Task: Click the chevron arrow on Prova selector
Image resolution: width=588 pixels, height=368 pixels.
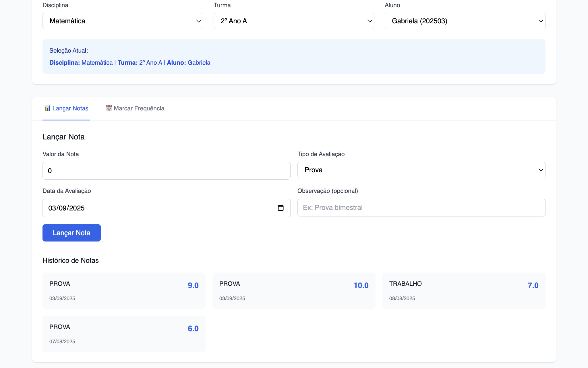Action: tap(541, 170)
